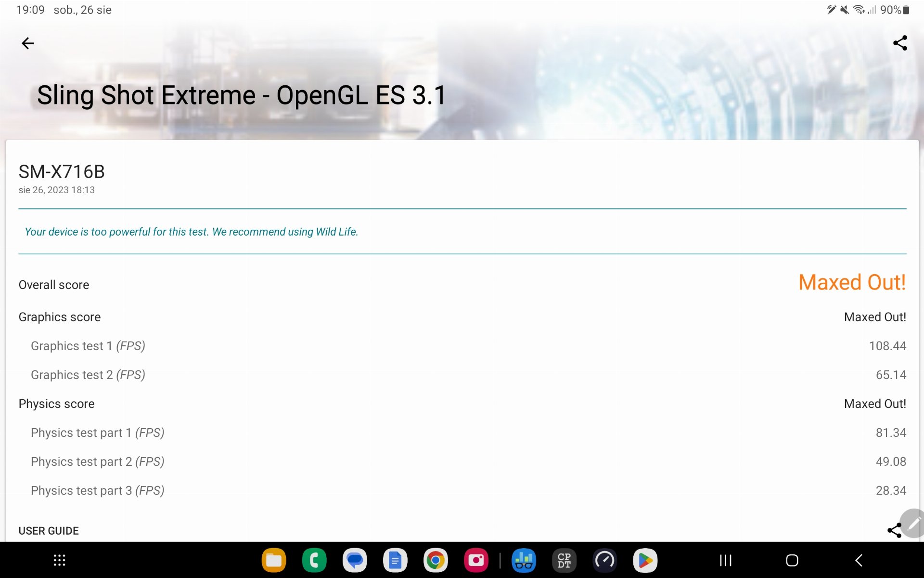Tap the muted sound status icon

[845, 10]
